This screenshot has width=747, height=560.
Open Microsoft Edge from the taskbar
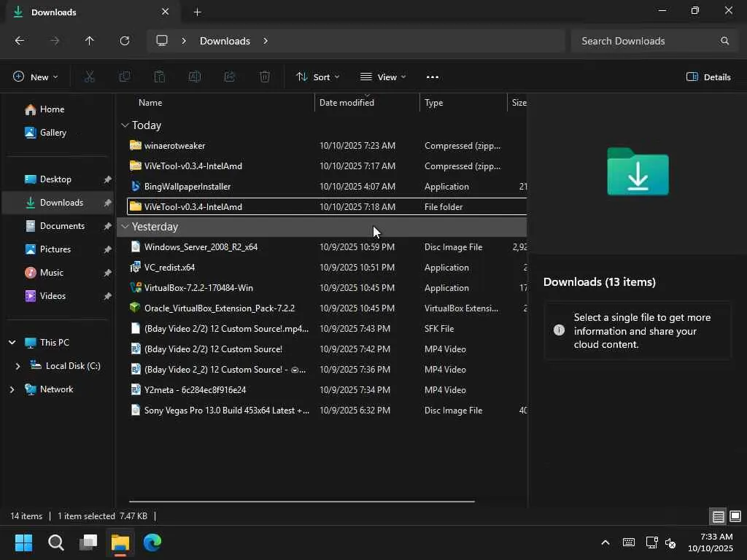point(152,542)
